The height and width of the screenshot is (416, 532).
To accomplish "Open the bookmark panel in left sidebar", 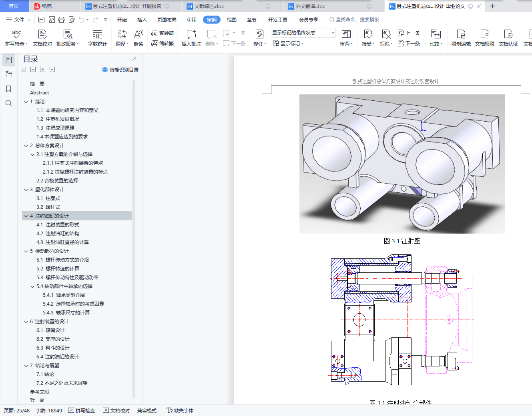I will 8,89.
